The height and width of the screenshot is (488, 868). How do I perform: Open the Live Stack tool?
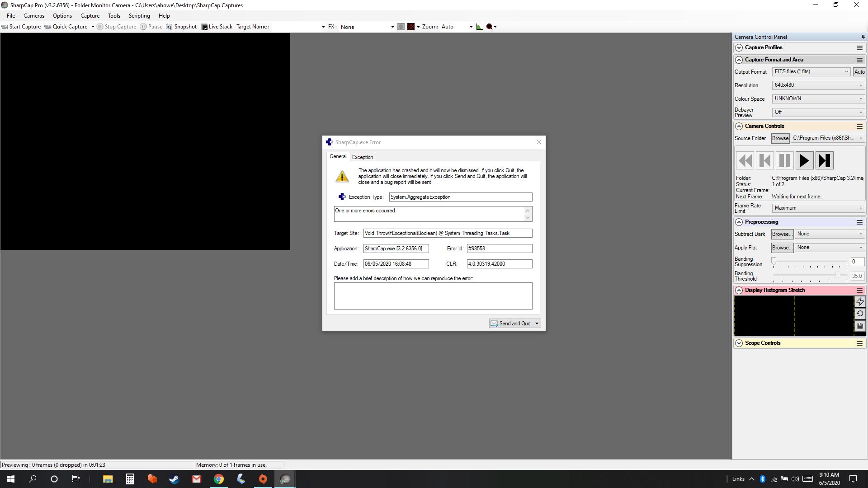point(217,27)
